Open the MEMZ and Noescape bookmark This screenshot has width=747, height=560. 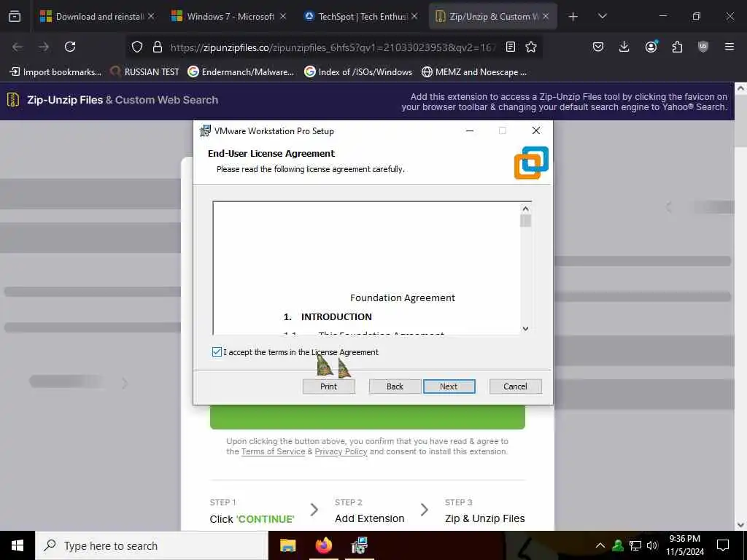point(474,72)
